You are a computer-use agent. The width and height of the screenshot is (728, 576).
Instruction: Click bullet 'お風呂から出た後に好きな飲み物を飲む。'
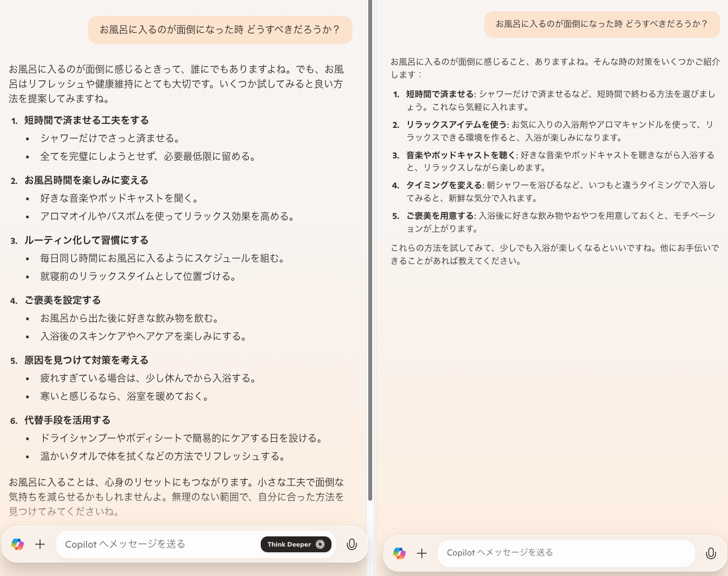coord(130,318)
